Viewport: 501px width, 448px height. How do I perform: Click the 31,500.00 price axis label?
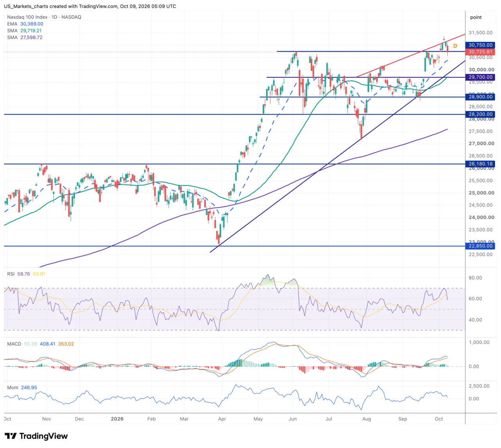click(x=481, y=33)
